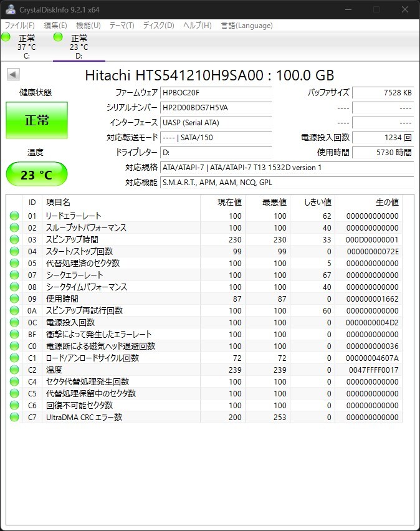Open the 言語(Language) menu
This screenshot has width=420, height=531.
click(247, 26)
